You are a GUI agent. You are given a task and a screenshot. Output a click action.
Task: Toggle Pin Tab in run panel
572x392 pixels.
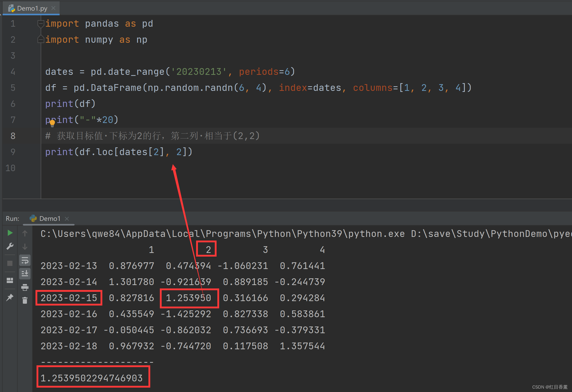[x=10, y=297]
